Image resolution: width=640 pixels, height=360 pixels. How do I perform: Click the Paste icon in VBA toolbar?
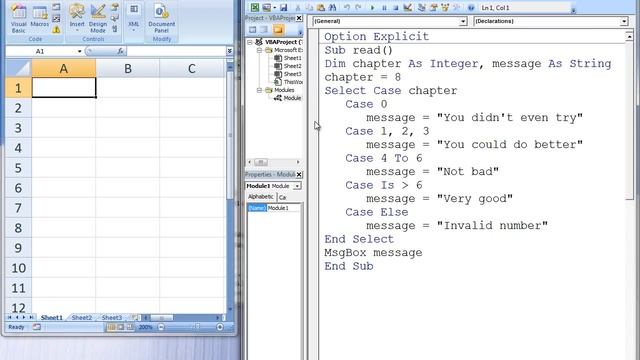pyautogui.click(x=321, y=7)
